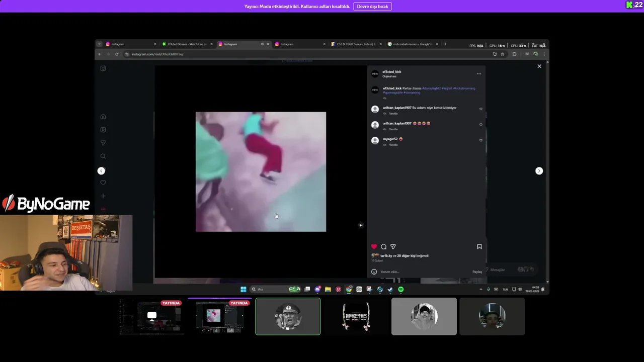This screenshot has height=362, width=644.
Task: Open the '20 diğer kişi' likes list
Action: (406, 256)
